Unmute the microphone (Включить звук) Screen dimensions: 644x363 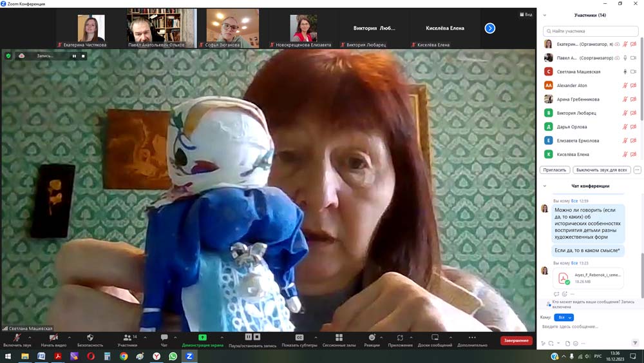pos(17,337)
